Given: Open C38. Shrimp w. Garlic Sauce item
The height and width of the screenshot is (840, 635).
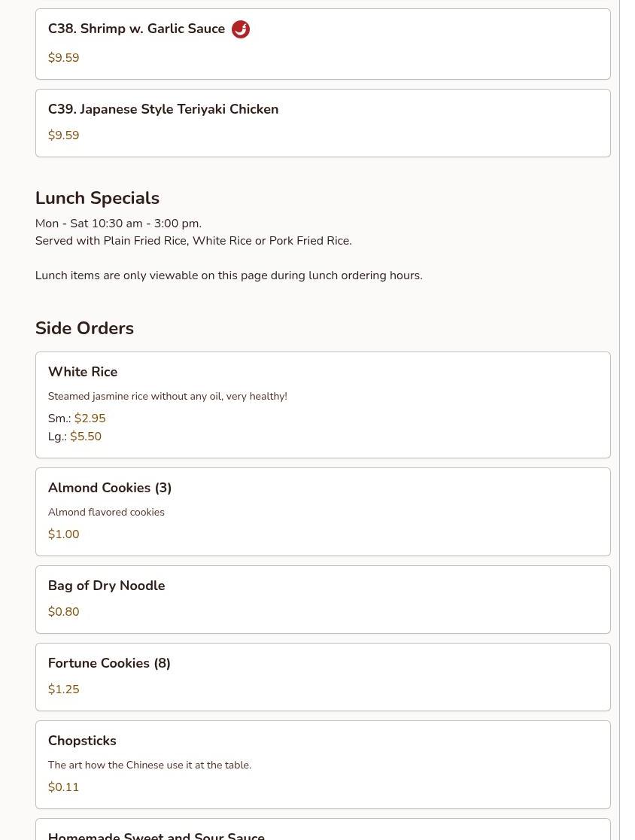Looking at the screenshot, I should coord(136,29).
